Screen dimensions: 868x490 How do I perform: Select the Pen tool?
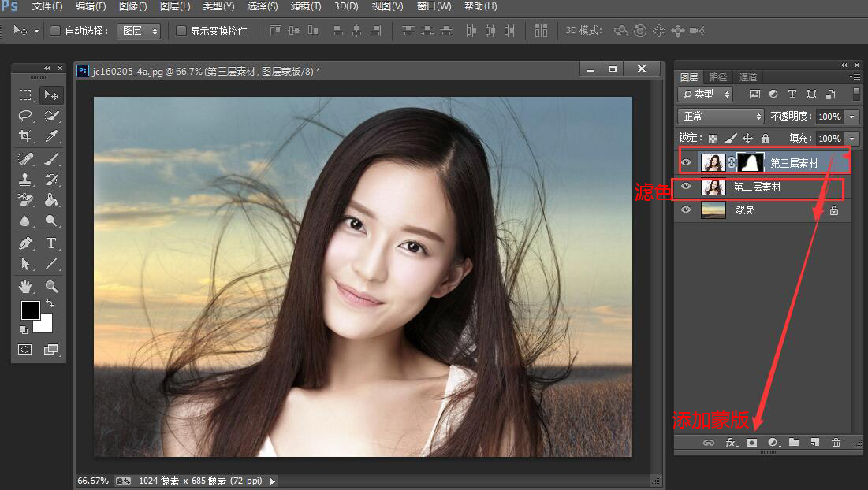[25, 243]
